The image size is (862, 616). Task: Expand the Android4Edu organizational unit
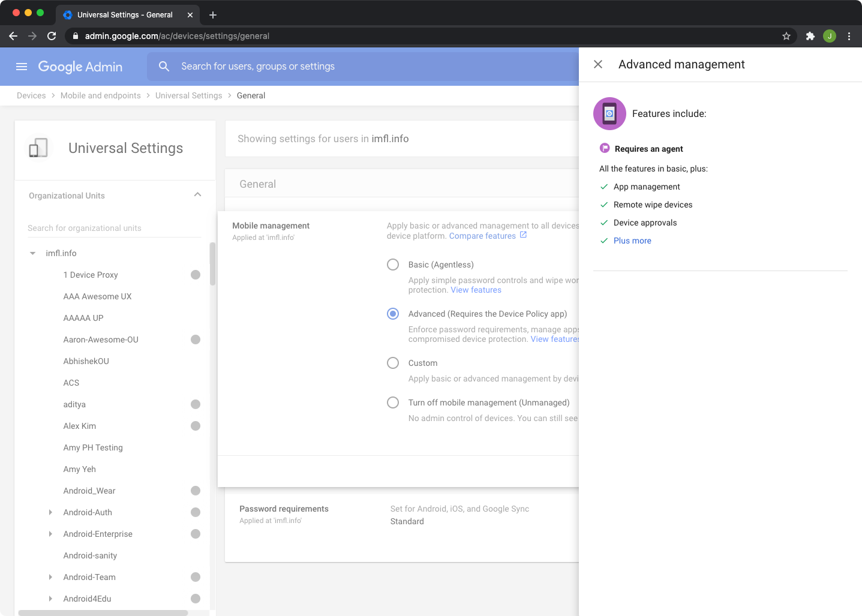coord(50,599)
